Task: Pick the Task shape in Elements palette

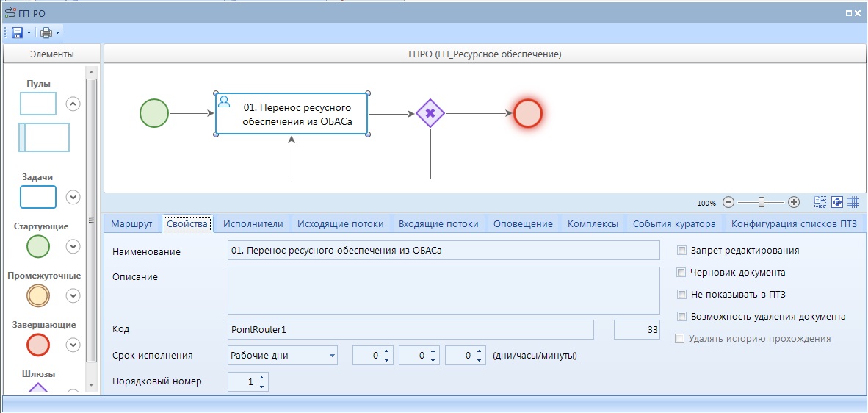Action: [x=38, y=197]
